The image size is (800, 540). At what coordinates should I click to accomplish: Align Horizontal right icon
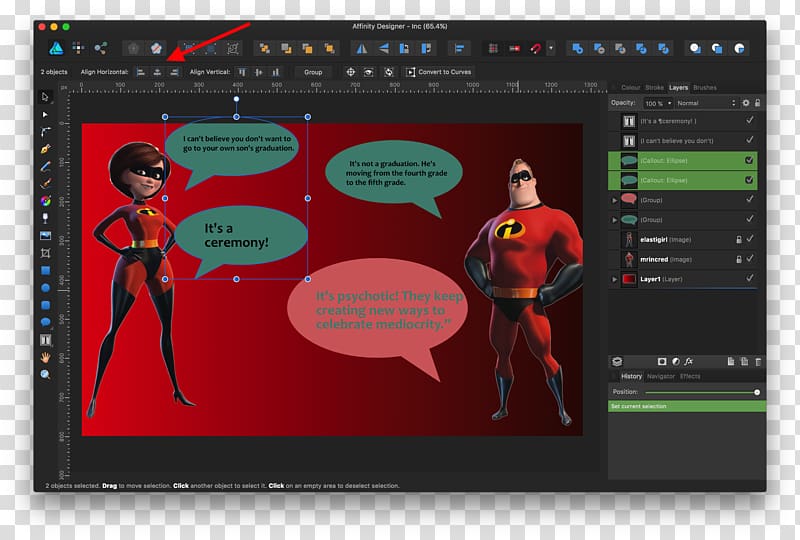pyautogui.click(x=174, y=72)
